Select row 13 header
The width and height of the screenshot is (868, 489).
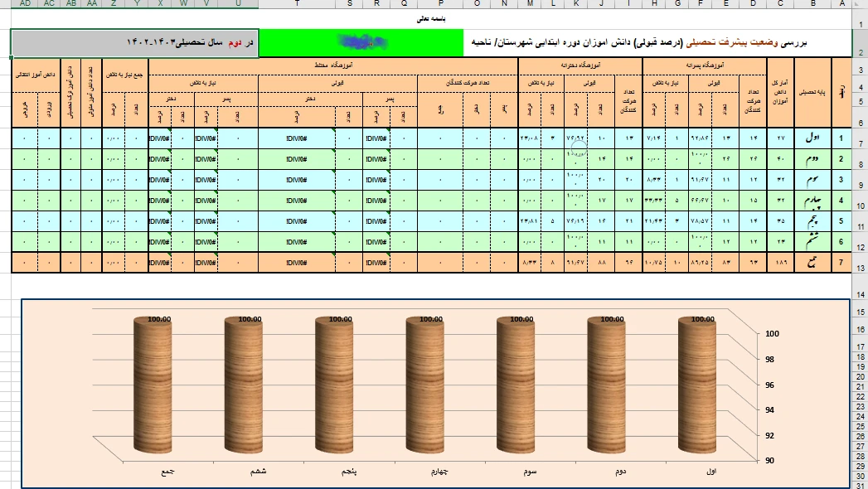tap(860, 267)
